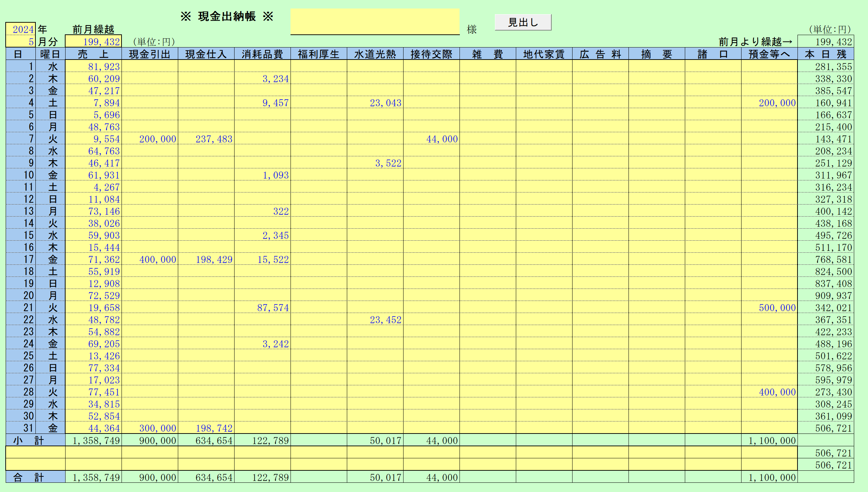868x492 pixels.
Task: Select the 消耗品費 column header
Action: (x=263, y=54)
